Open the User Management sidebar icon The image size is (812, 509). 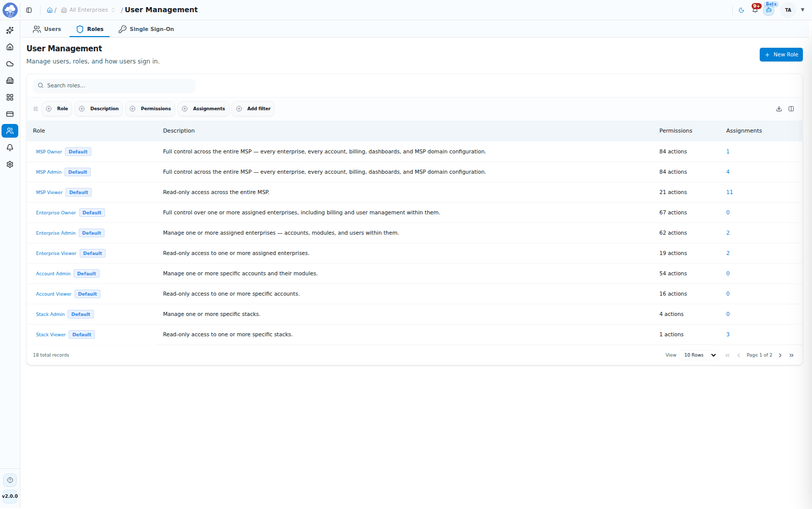10,131
